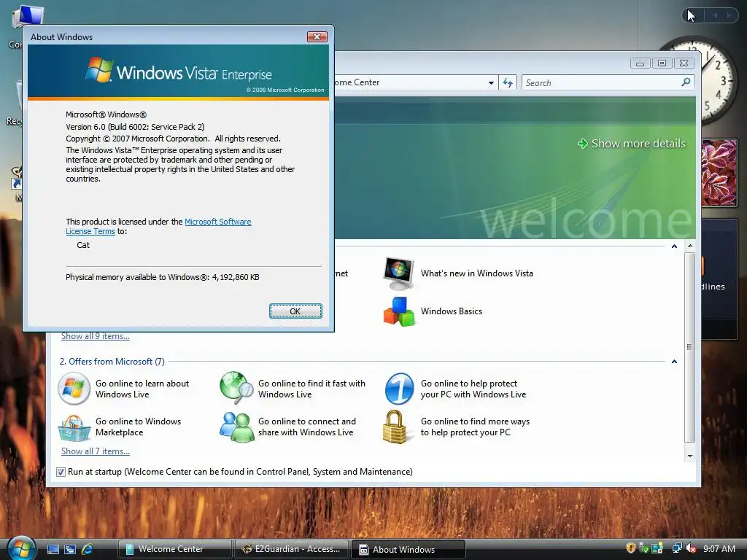Click the Show all 7 items link
This screenshot has width=747, height=560.
point(96,451)
